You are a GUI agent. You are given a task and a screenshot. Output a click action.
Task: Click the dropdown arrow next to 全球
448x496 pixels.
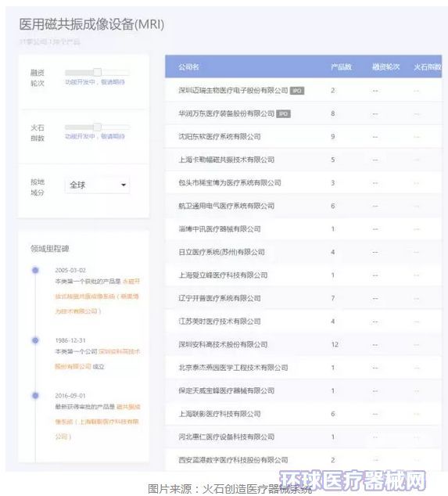point(124,185)
